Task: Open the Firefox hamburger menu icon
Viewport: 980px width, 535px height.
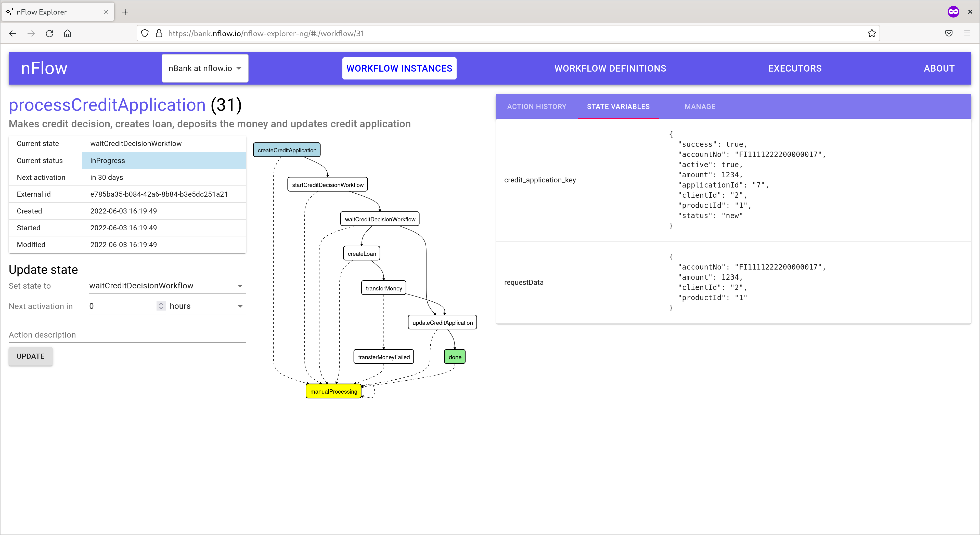Action: pyautogui.click(x=967, y=33)
